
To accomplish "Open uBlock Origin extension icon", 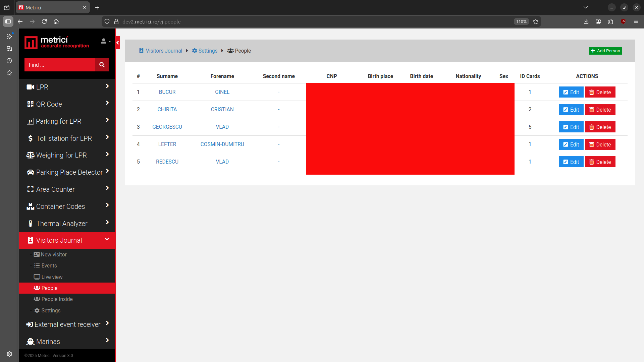I will click(623, 21).
